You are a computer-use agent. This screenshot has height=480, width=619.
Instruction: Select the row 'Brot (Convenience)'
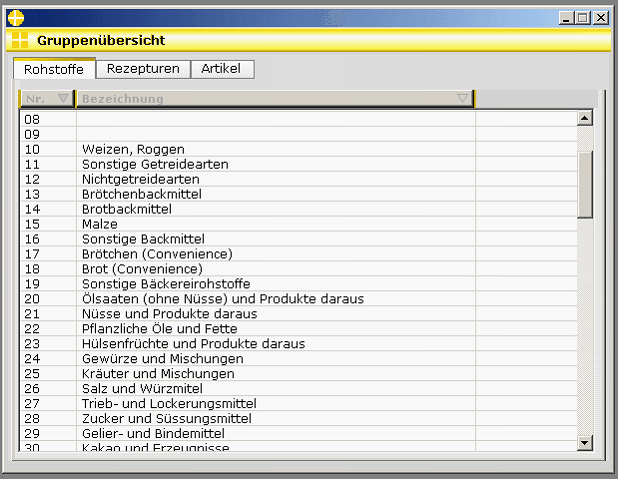[x=299, y=269]
